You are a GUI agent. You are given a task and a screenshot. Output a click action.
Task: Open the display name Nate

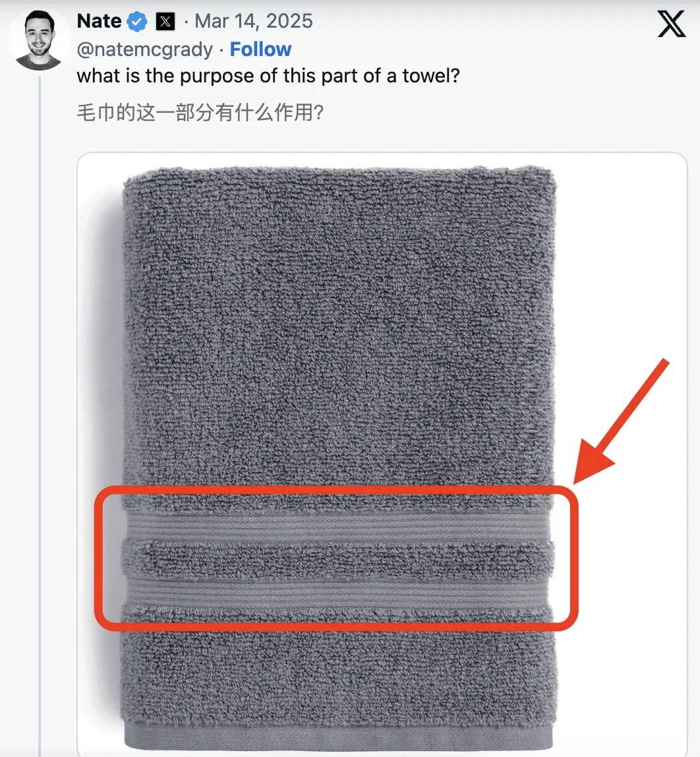click(99, 21)
